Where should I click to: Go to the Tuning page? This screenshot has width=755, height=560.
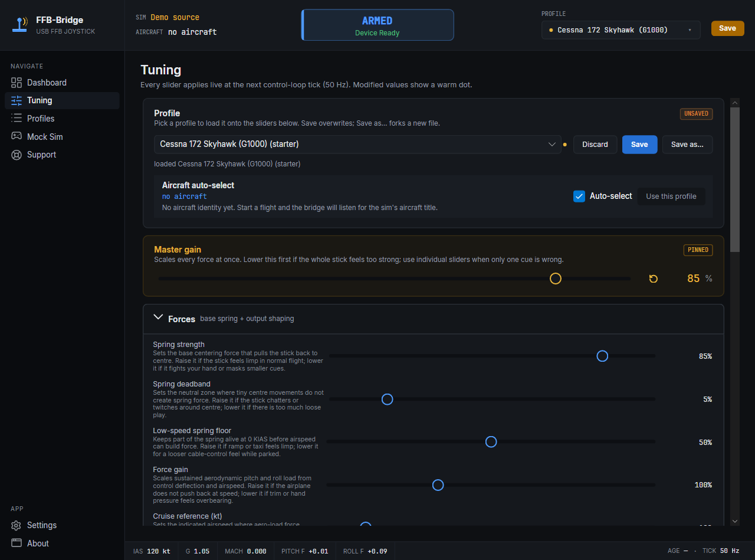pyautogui.click(x=62, y=100)
